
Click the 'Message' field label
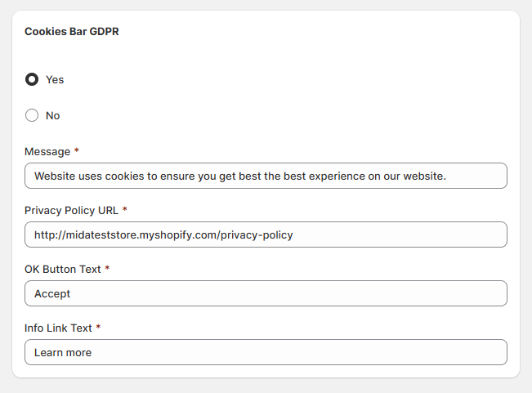click(x=47, y=151)
